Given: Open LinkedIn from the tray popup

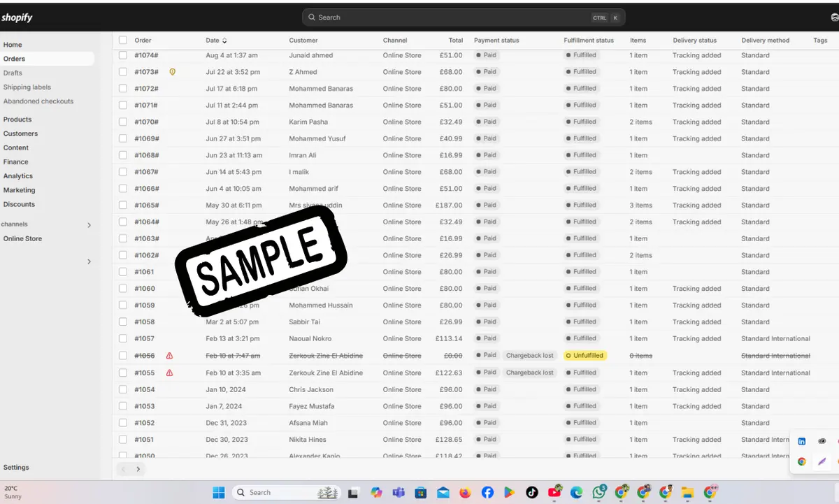Looking at the screenshot, I should tap(801, 442).
